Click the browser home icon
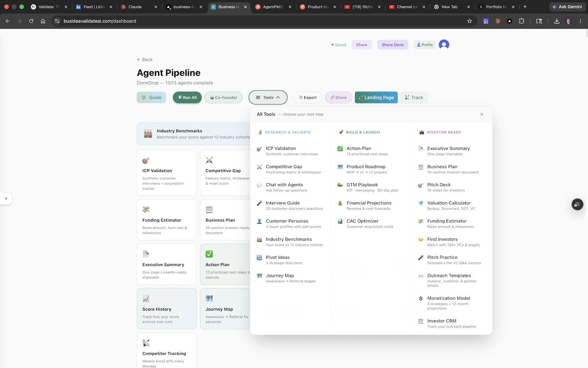 pyautogui.click(x=43, y=21)
